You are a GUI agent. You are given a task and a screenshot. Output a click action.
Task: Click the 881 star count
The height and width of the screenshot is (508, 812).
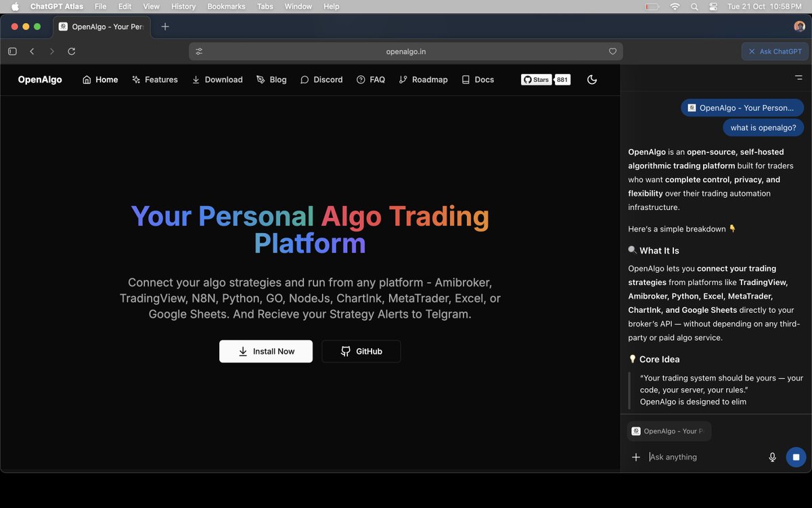562,80
